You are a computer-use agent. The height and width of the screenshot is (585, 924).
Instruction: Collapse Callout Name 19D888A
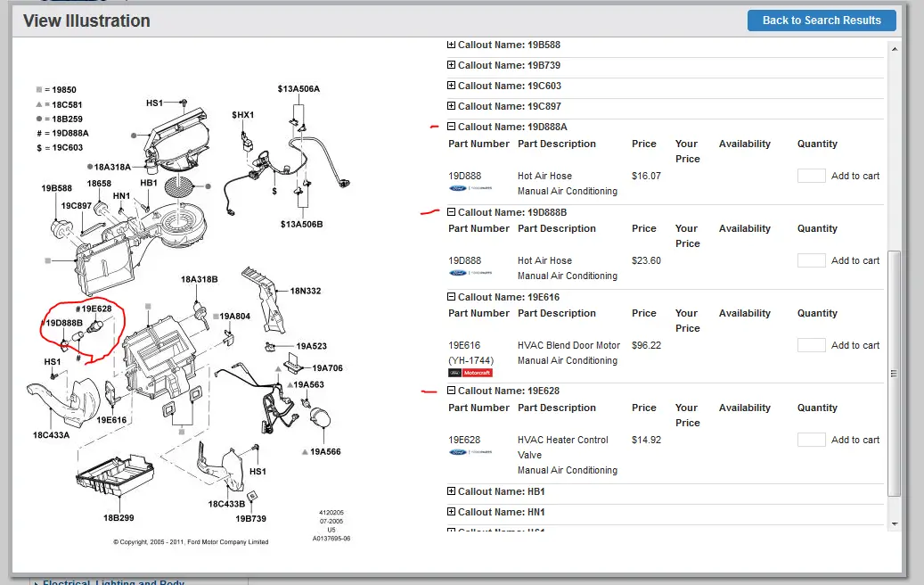(451, 127)
